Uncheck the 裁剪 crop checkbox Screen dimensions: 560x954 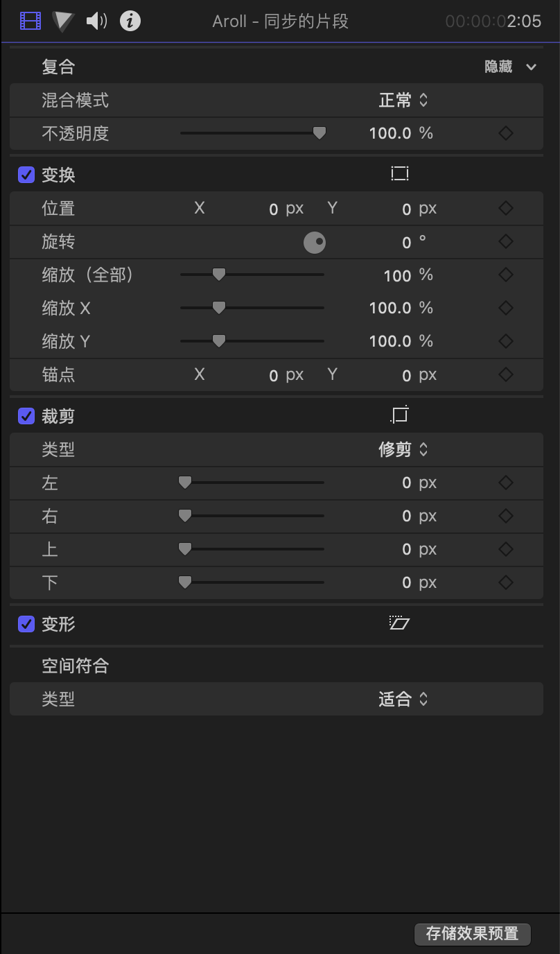click(26, 416)
